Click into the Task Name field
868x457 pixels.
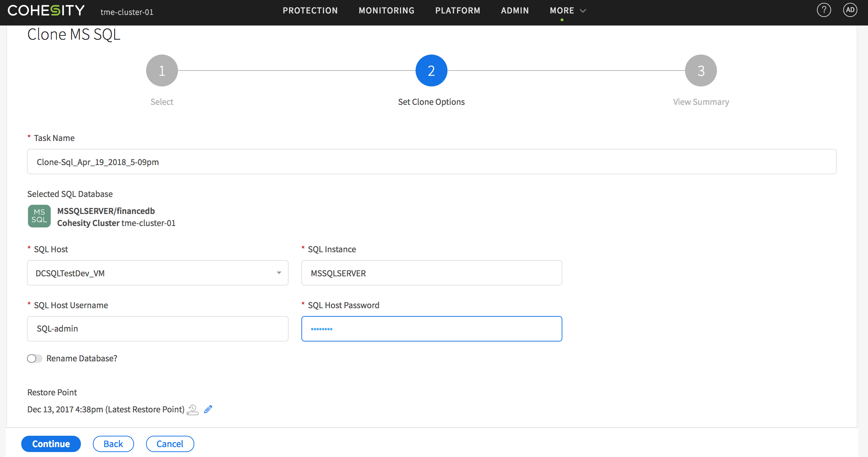coord(432,162)
